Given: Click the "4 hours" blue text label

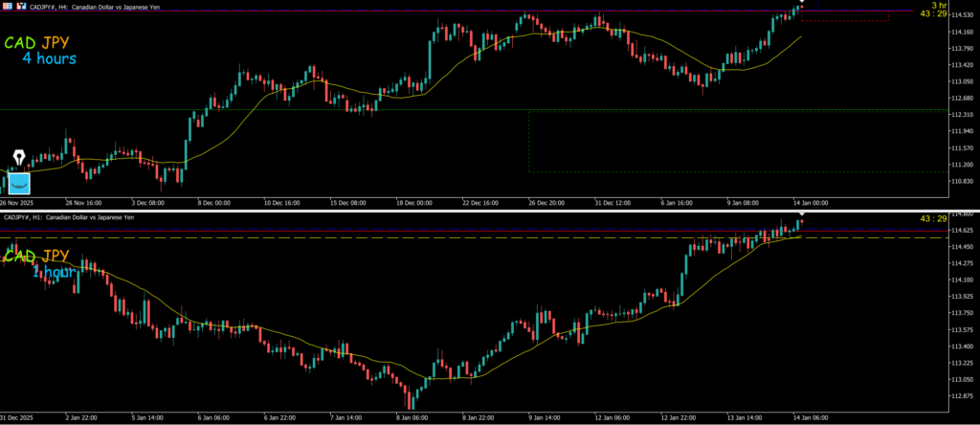Looking at the screenshot, I should point(49,59).
